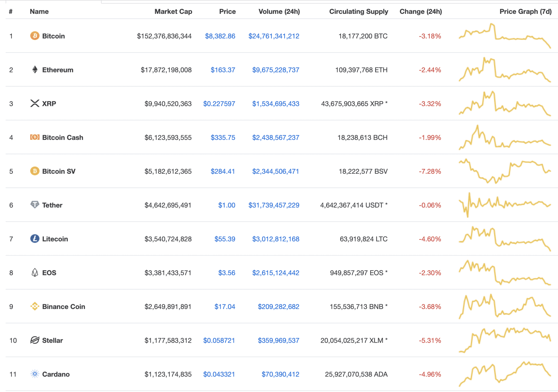
Task: Open the Bitcoin coin page link
Action: point(53,36)
